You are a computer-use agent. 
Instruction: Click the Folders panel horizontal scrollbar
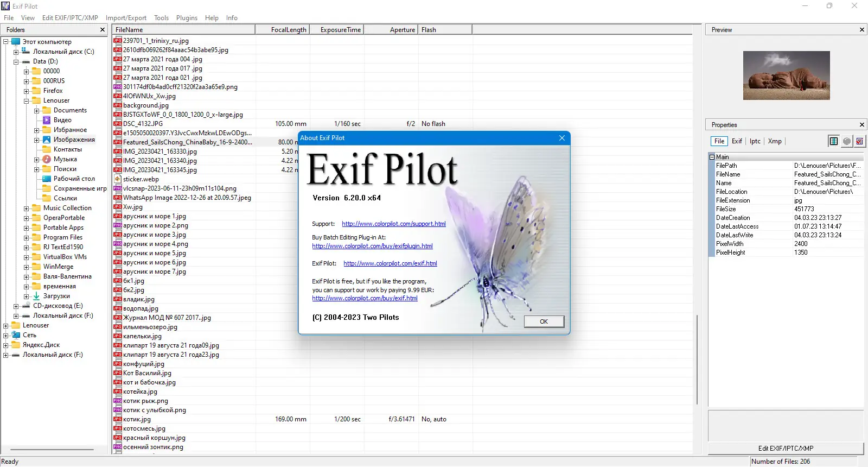coord(52,450)
